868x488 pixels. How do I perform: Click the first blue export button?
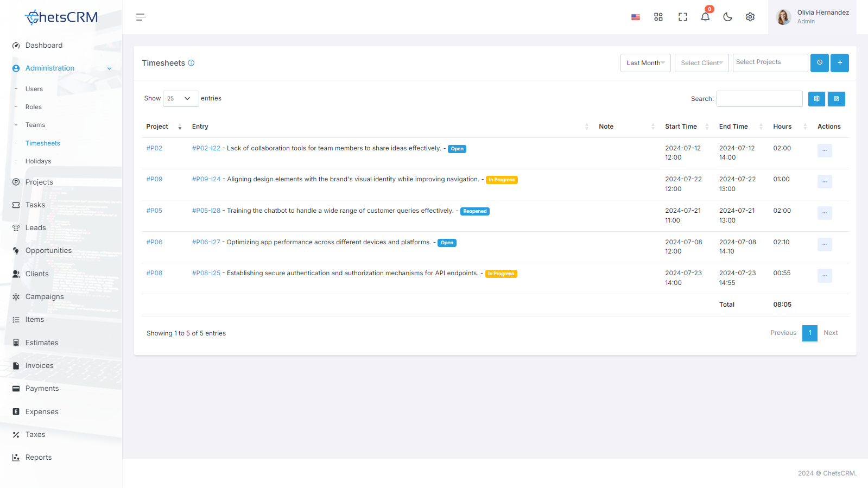coord(816,99)
